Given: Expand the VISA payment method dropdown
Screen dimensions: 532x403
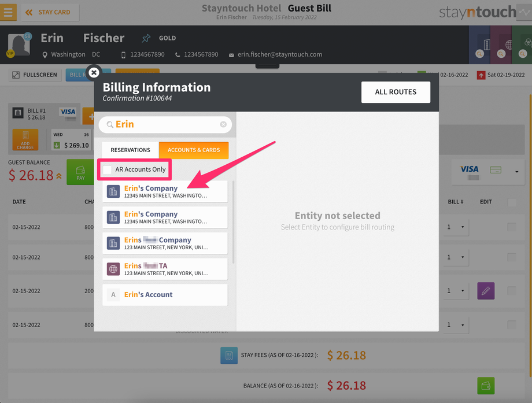Looking at the screenshot, I should (x=517, y=172).
